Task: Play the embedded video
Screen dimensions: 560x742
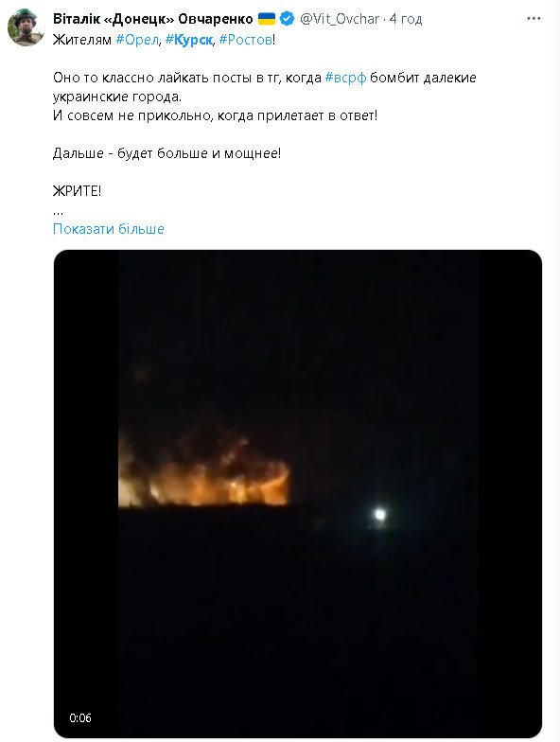Action: pyautogui.click(x=298, y=494)
